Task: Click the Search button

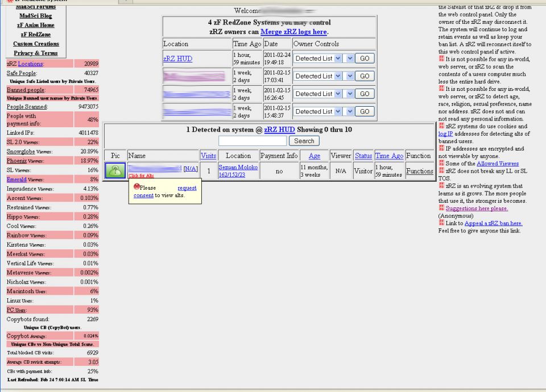Action: pyautogui.click(x=304, y=141)
